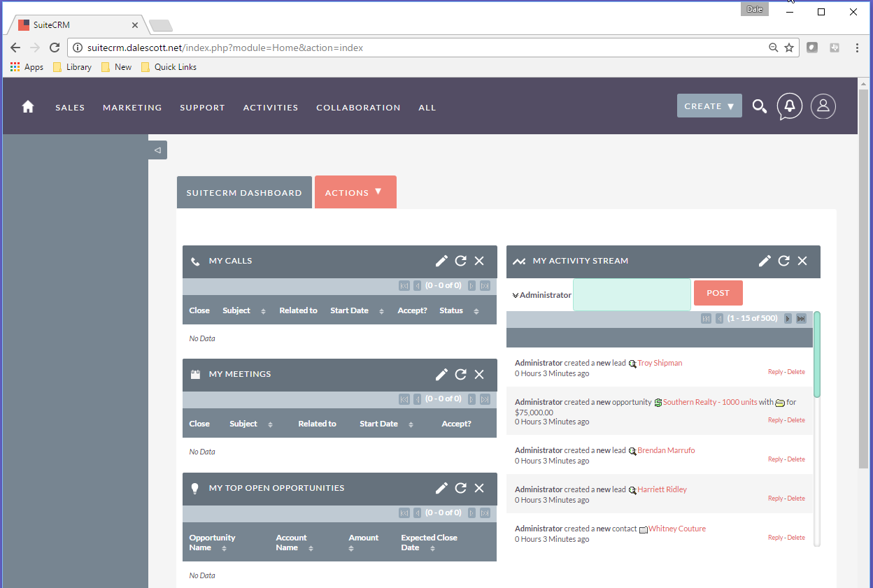The height and width of the screenshot is (588, 873).
Task: Open lead Troy Shipman
Action: pos(660,363)
